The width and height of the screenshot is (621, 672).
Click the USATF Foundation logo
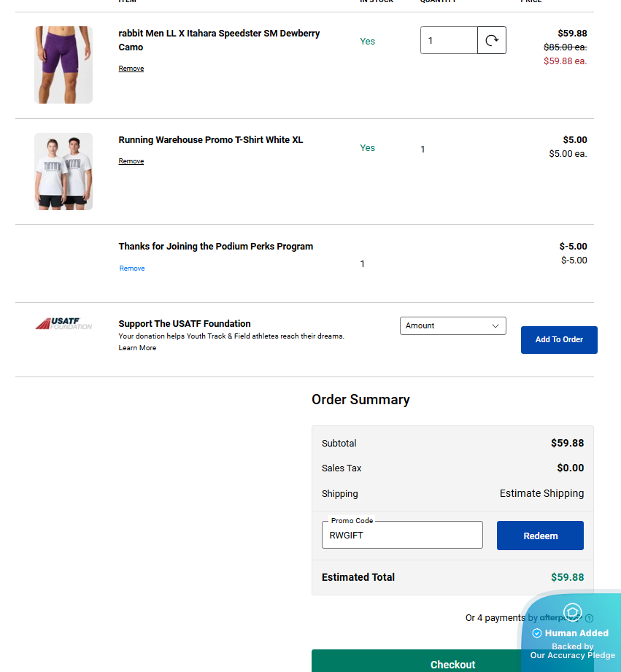[x=63, y=323]
